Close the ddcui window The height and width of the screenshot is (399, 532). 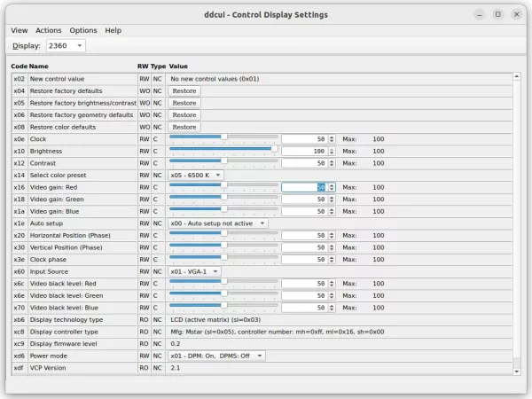tap(516, 14)
